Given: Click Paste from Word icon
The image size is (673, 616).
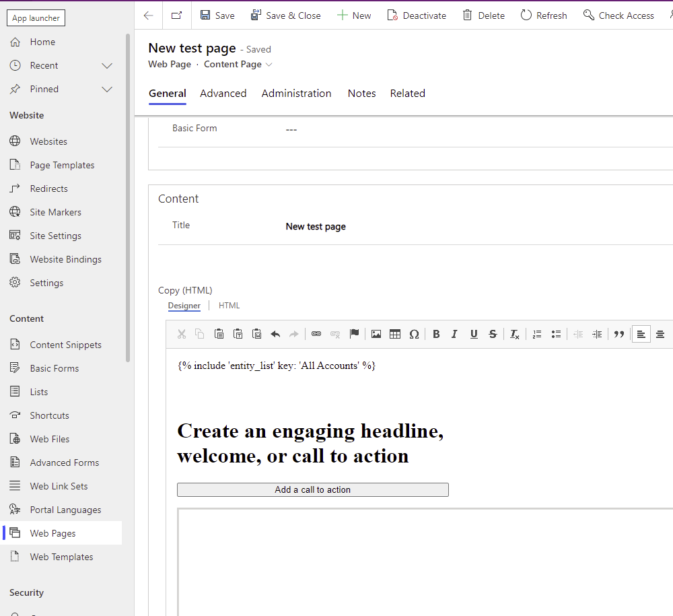Looking at the screenshot, I should click(x=256, y=334).
